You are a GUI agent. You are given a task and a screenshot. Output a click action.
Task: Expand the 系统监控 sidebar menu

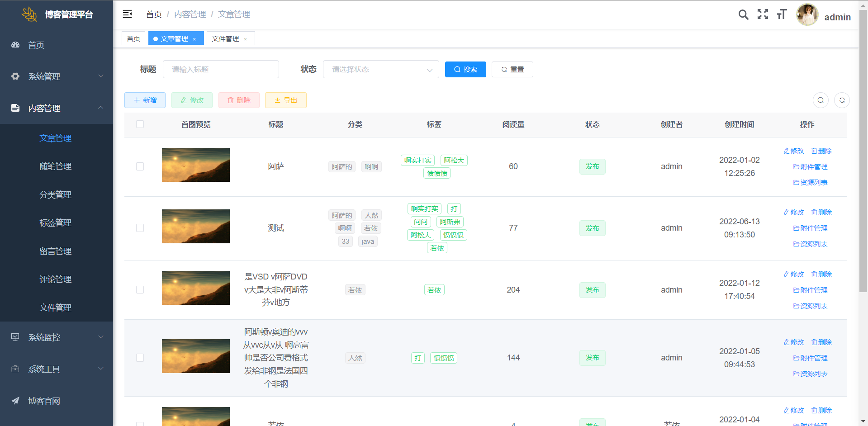click(57, 337)
